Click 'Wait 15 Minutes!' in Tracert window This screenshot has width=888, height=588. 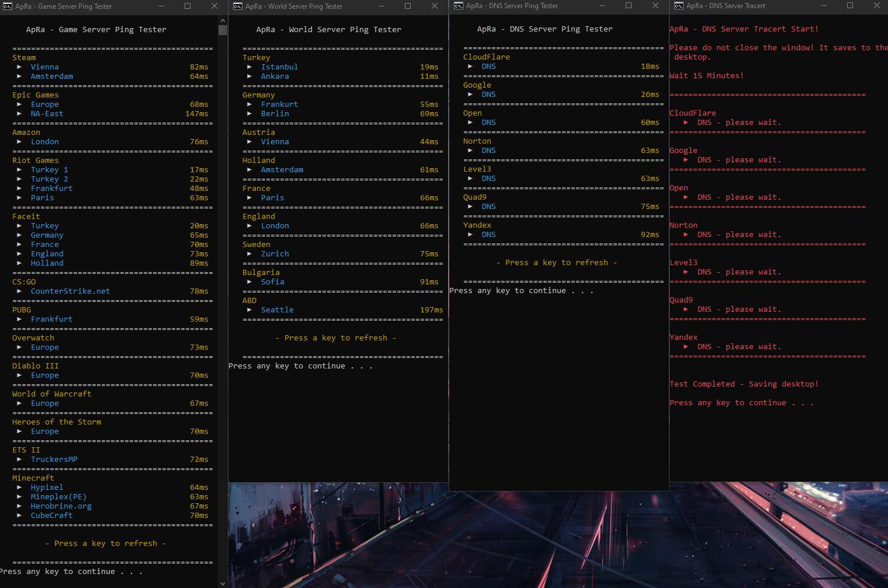707,76
